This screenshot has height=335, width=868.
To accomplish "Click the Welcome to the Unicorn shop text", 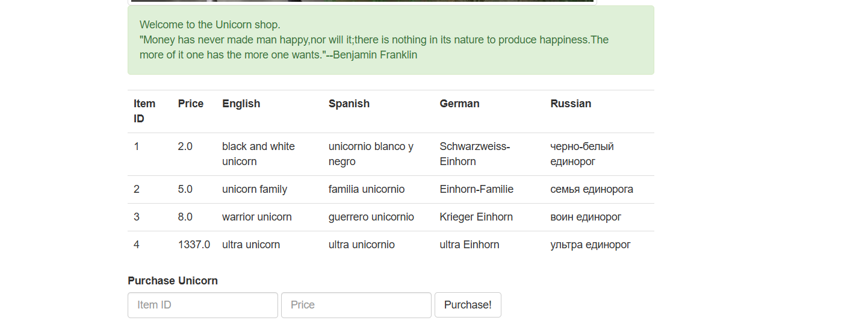I will click(210, 25).
